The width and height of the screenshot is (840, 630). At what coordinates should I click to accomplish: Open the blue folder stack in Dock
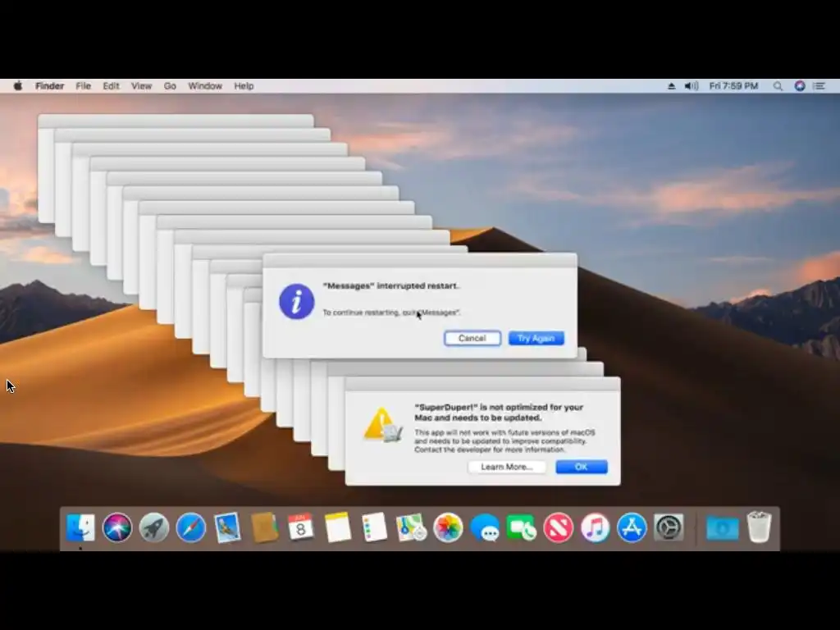tap(722, 529)
